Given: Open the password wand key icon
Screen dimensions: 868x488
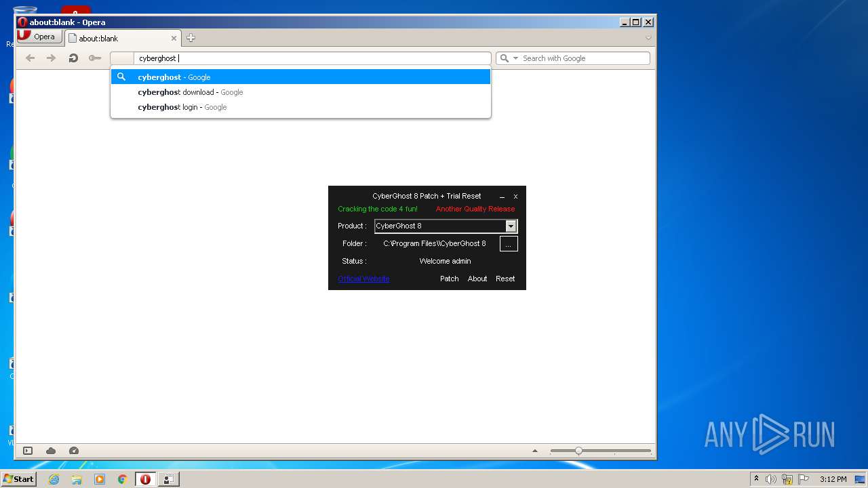Looking at the screenshot, I should pos(95,58).
